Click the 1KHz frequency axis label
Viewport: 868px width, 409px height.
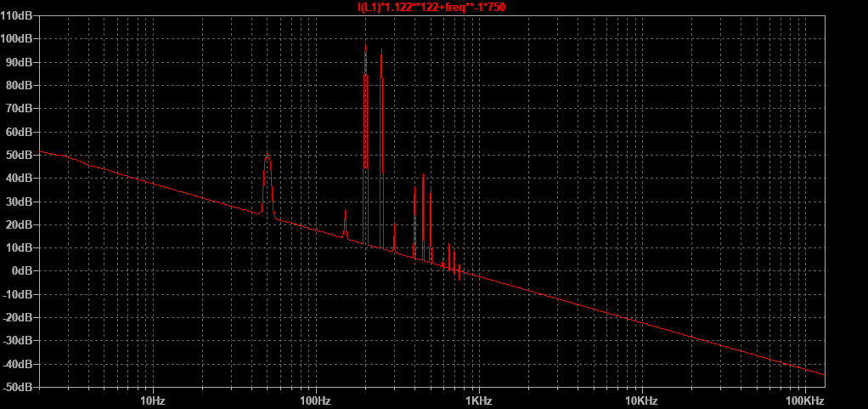click(x=479, y=400)
